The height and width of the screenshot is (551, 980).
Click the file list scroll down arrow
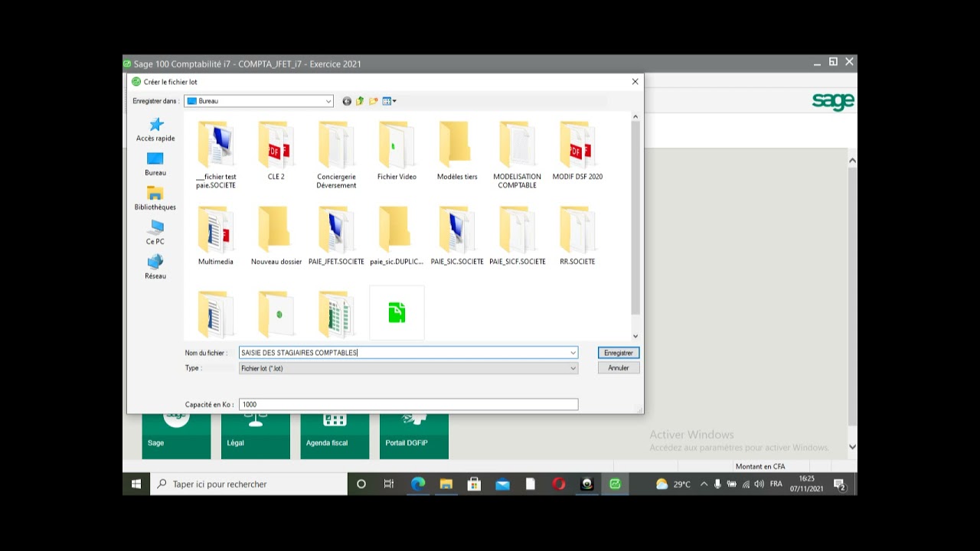[x=635, y=336]
